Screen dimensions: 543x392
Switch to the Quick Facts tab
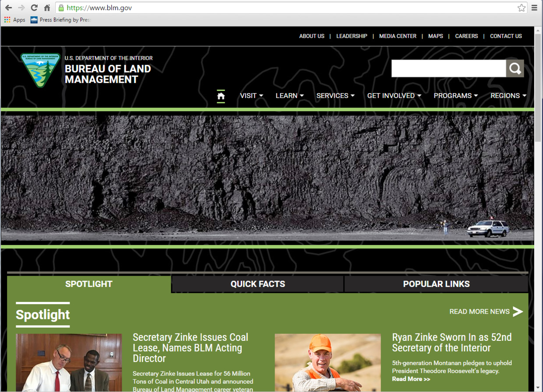[258, 284]
